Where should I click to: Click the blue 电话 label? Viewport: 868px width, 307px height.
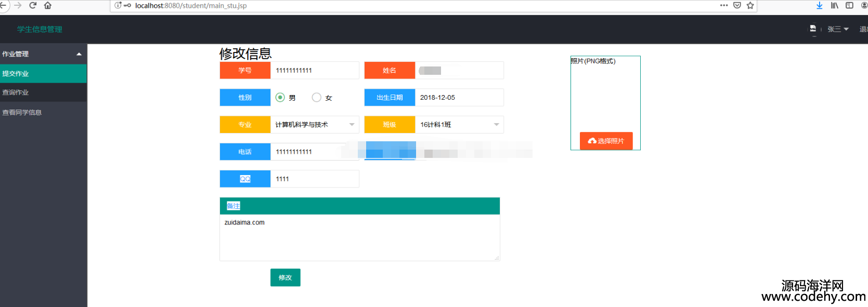pyautogui.click(x=245, y=152)
